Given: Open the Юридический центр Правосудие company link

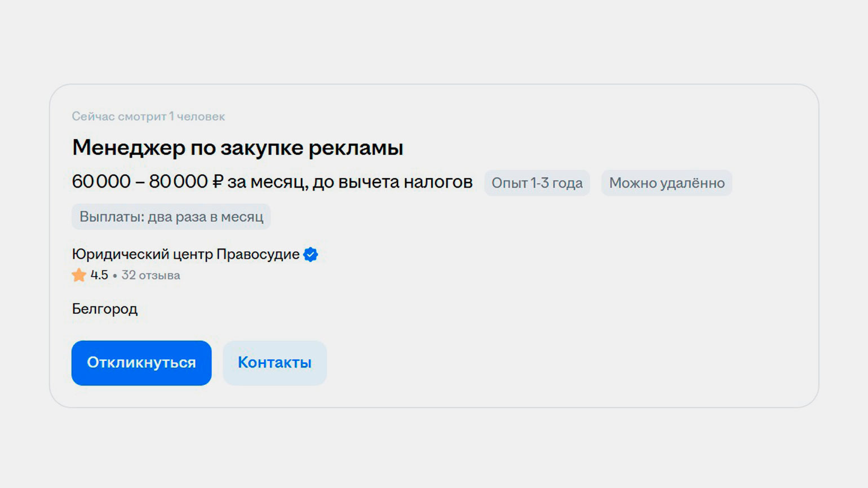Looking at the screenshot, I should pos(185,254).
